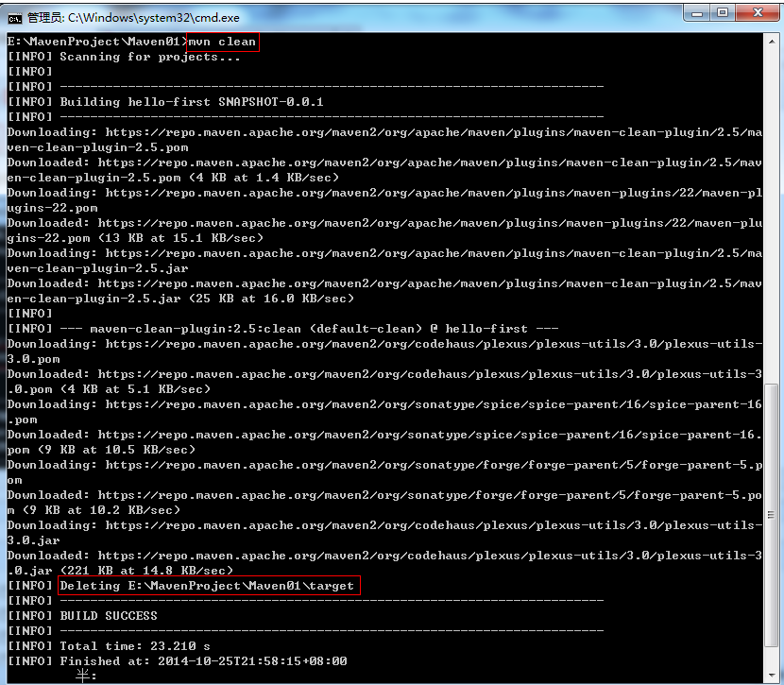Image resolution: width=784 pixels, height=685 pixels.
Task: Click 'Finished at: 2014-10-25T21:58:15+08:00' line
Action: tap(178, 661)
